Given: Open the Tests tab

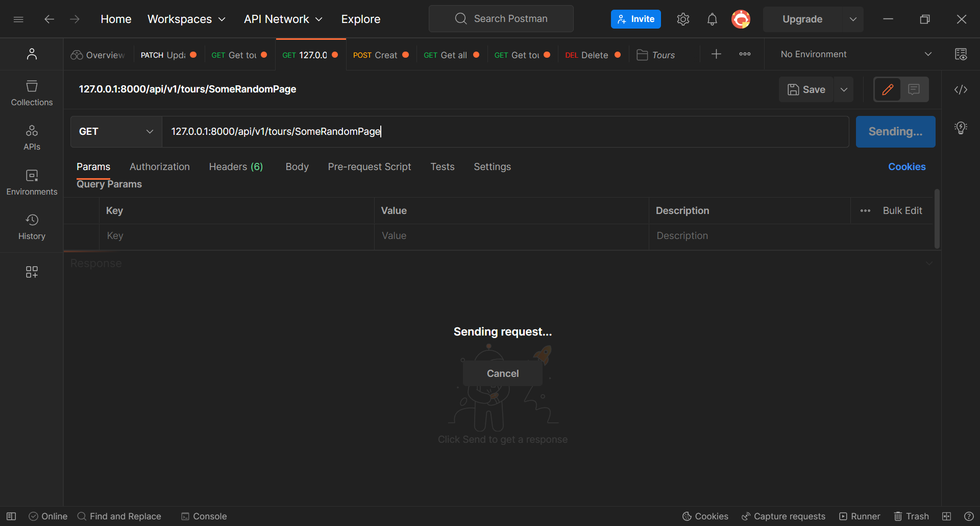Looking at the screenshot, I should click(x=443, y=167).
